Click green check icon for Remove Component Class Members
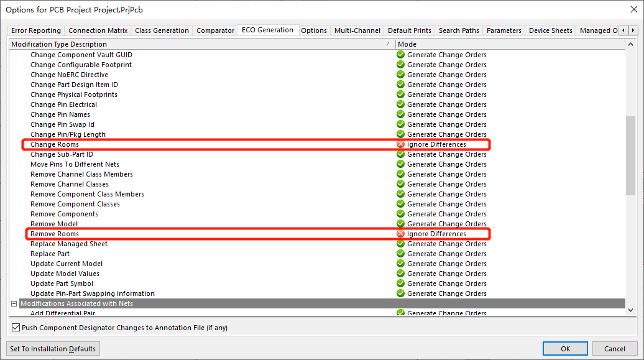Screen dimensions: 644x360 pos(400,194)
